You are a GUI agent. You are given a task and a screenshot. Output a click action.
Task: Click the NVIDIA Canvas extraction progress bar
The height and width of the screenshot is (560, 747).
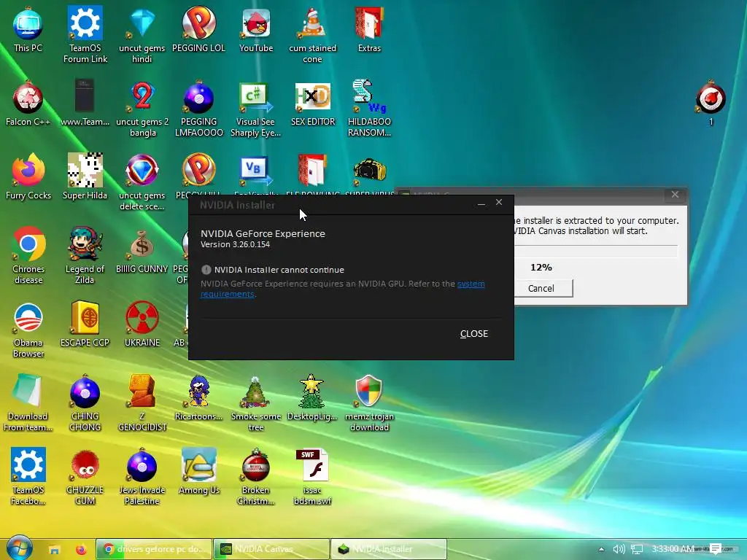click(x=597, y=252)
